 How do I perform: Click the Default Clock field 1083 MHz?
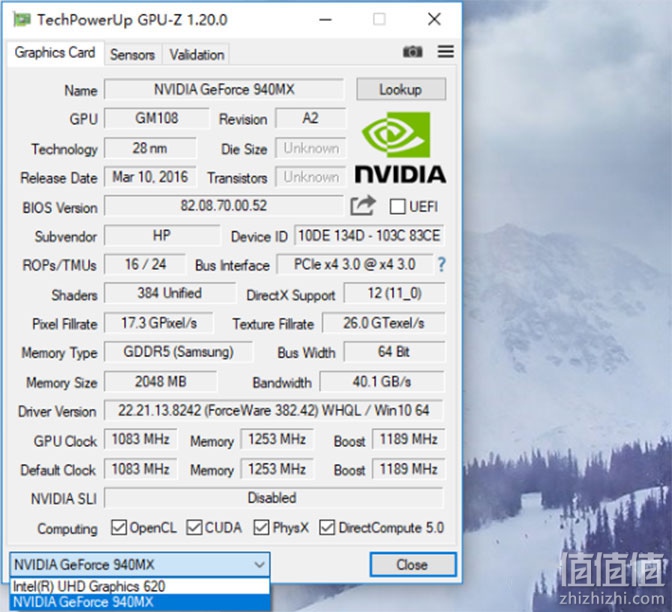click(x=141, y=469)
